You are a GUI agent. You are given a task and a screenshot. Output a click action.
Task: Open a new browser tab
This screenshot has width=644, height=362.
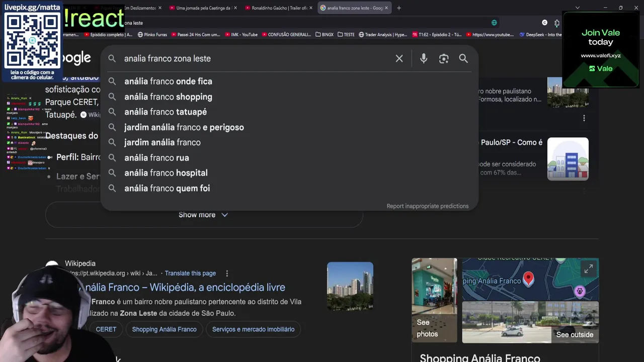pos(399,8)
